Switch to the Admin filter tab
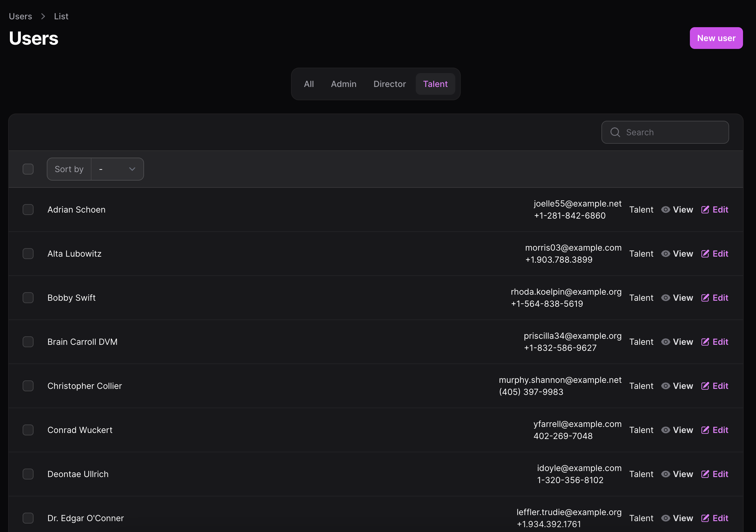The width and height of the screenshot is (756, 532). (343, 84)
